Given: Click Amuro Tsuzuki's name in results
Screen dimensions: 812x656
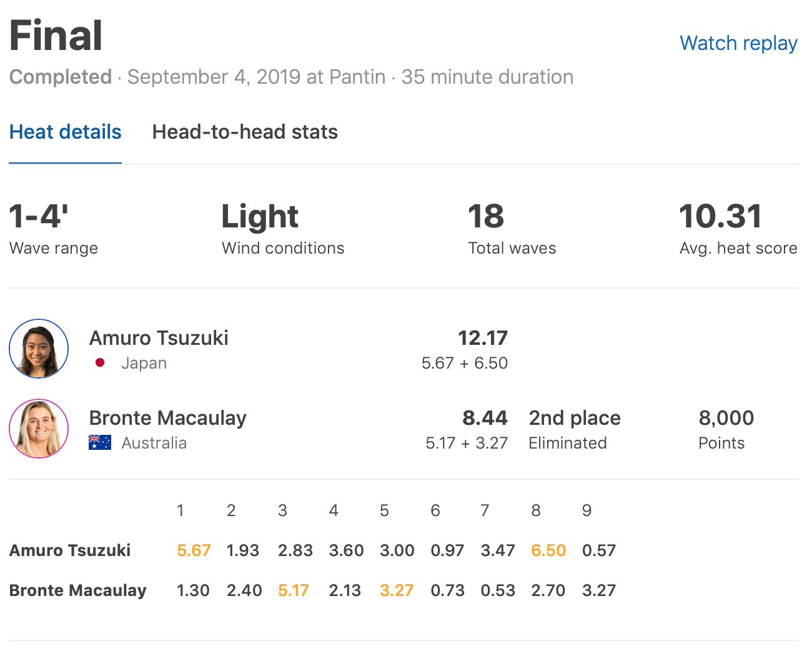Looking at the screenshot, I should coord(159,338).
